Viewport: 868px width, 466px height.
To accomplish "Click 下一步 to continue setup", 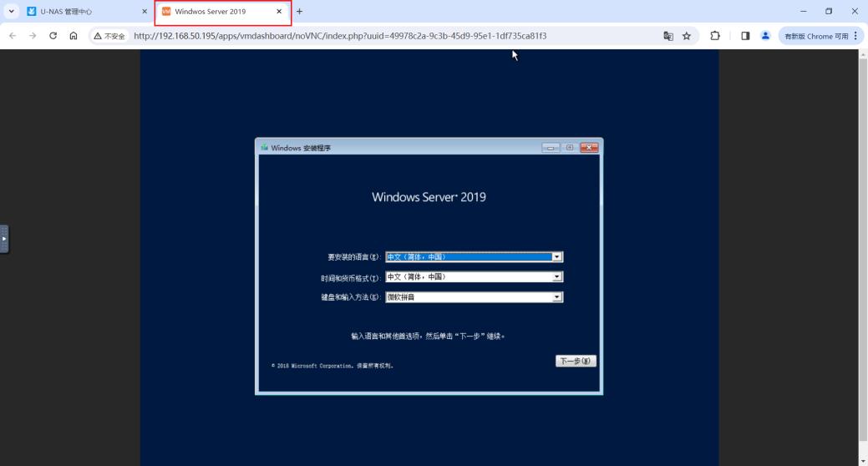I will click(576, 361).
